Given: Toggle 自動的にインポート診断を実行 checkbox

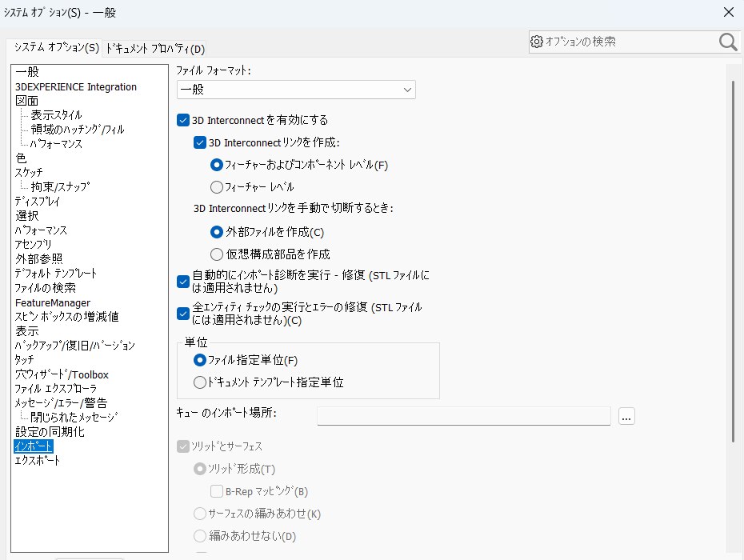Looking at the screenshot, I should (183, 282).
